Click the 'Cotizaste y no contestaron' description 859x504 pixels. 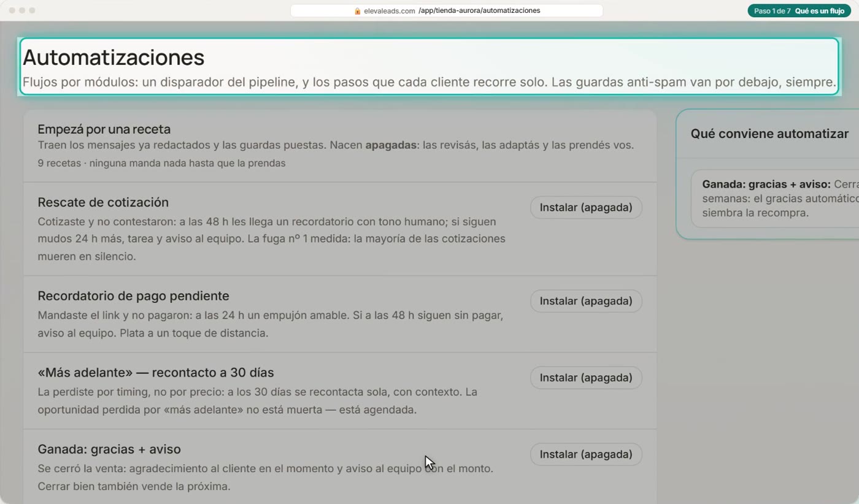[272, 239]
